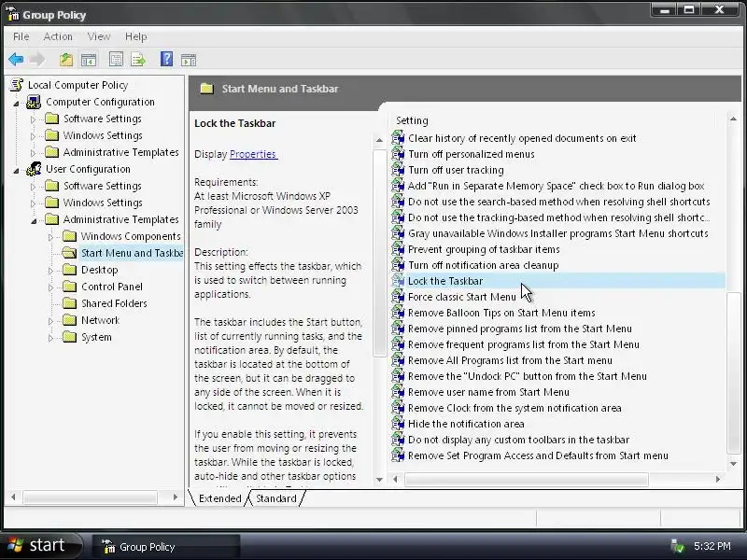Click the settings list scroll up arrow
The image size is (747, 560).
[x=733, y=119]
